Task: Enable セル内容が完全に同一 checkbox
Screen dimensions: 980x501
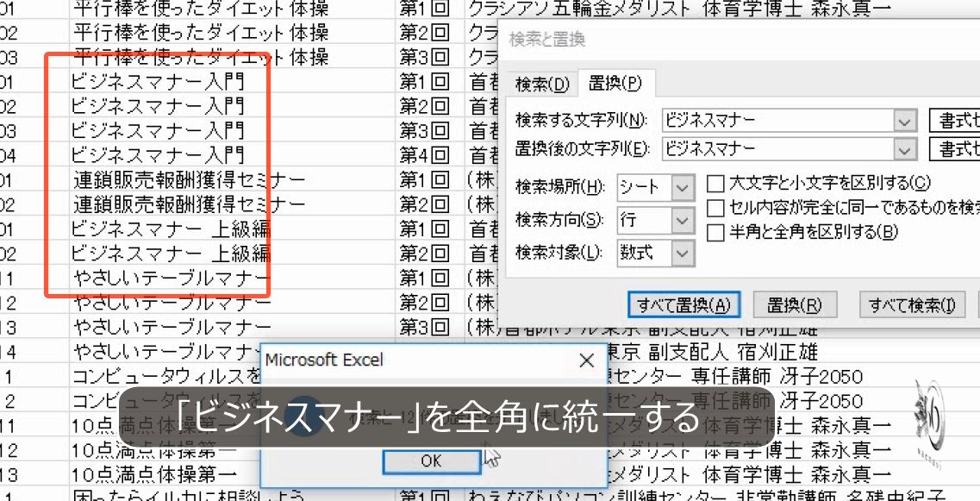Action: 715,208
